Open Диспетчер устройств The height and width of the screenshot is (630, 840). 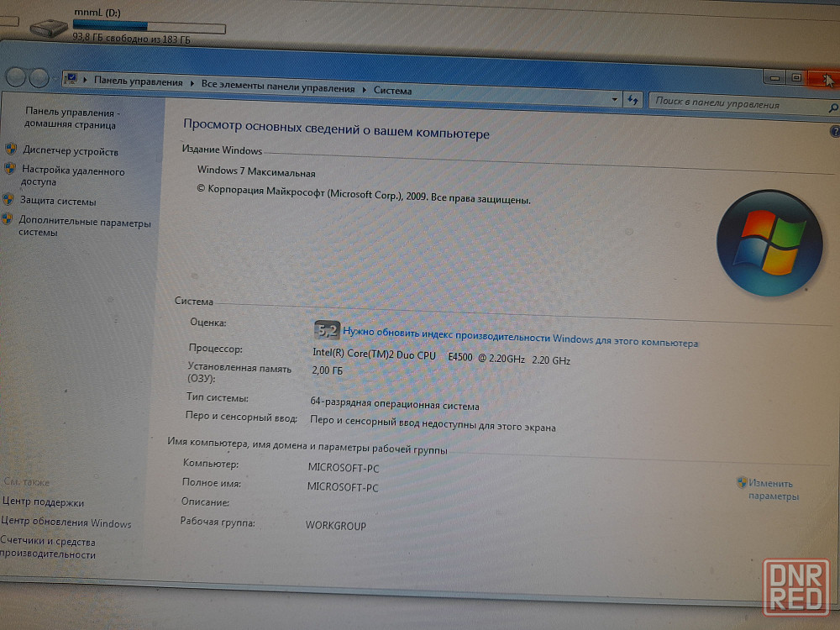click(71, 151)
